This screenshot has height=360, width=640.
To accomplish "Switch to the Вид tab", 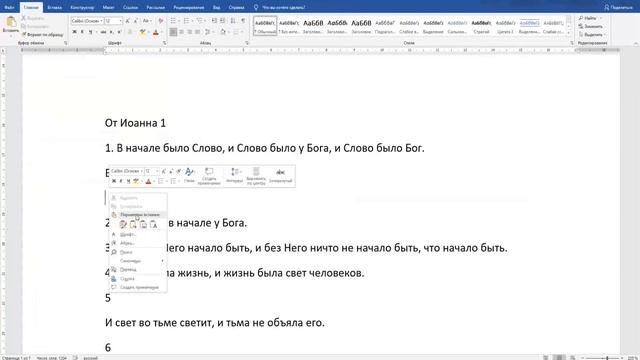I will click(x=216, y=7).
